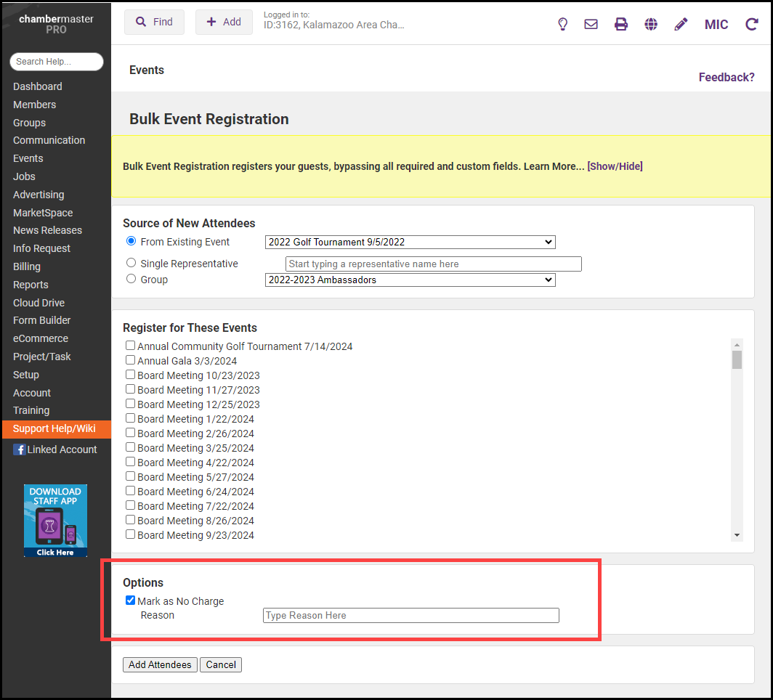Screen dimensions: 773x700
Task: Select the Single Representative radio button
Action: (x=131, y=263)
